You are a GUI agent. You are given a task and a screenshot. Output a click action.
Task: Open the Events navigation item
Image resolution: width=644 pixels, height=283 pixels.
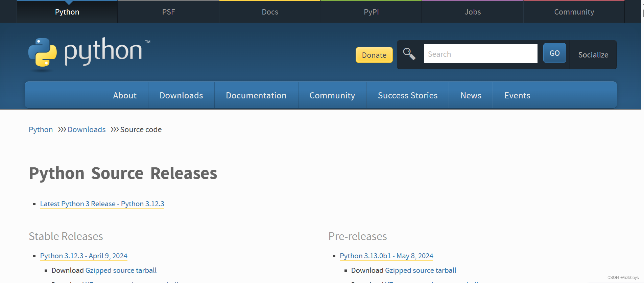(x=517, y=95)
